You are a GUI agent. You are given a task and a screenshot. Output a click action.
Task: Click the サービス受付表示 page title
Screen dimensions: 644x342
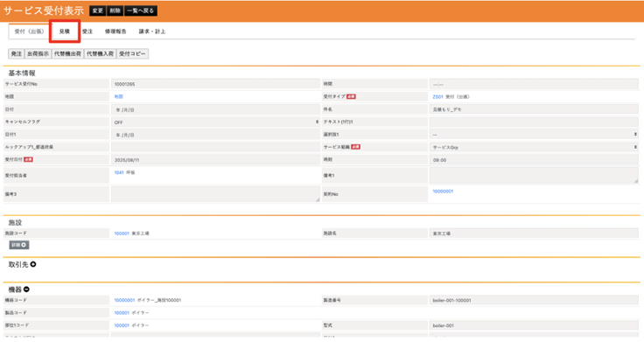pos(44,10)
